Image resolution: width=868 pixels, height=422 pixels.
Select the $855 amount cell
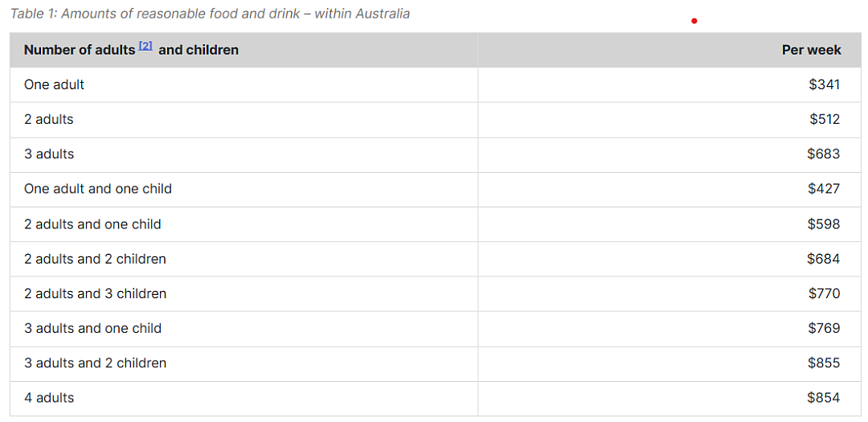tap(824, 363)
